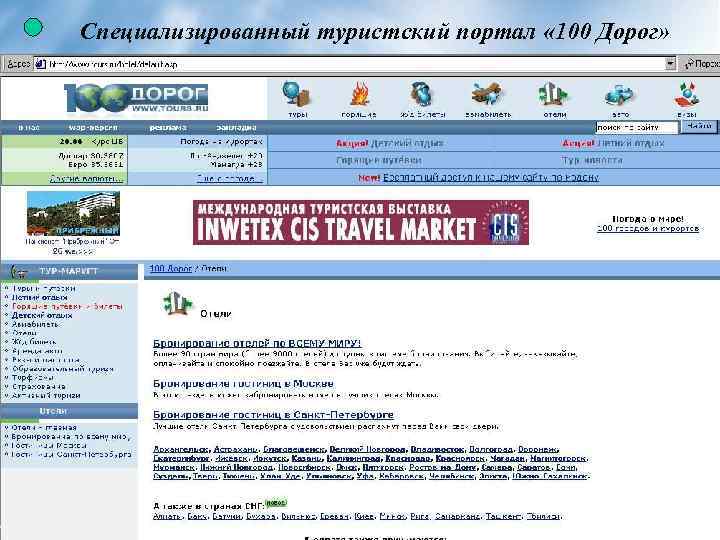
Task: Click the Найти search button
Action: coord(700,126)
